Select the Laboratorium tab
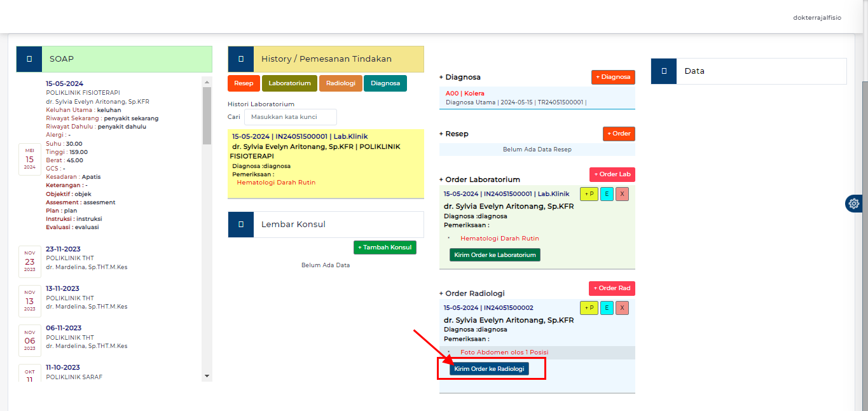The width and height of the screenshot is (868, 411). (289, 83)
